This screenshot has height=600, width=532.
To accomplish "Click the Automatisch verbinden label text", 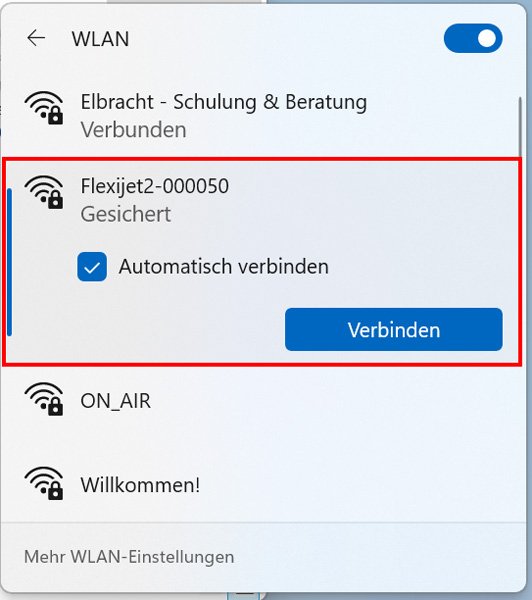I will pos(224,267).
